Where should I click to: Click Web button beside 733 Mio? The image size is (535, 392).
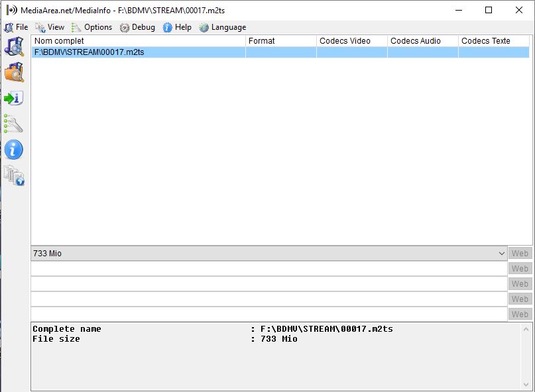pos(520,254)
